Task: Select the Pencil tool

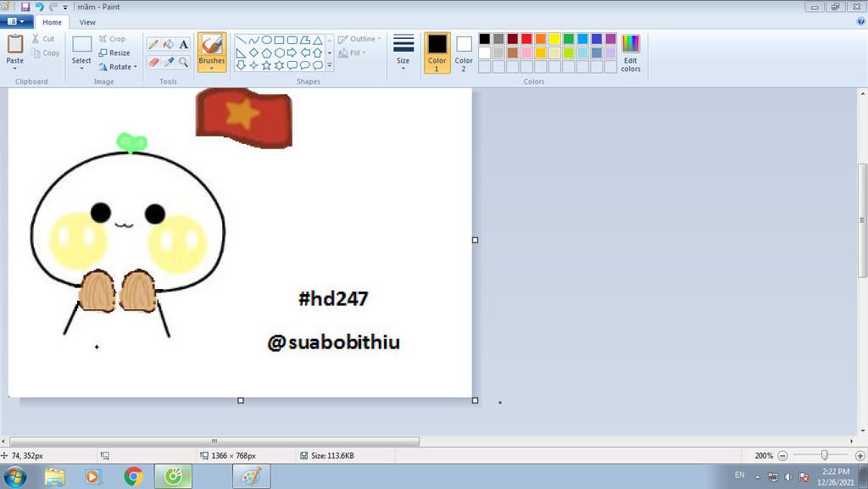Action: pyautogui.click(x=153, y=44)
